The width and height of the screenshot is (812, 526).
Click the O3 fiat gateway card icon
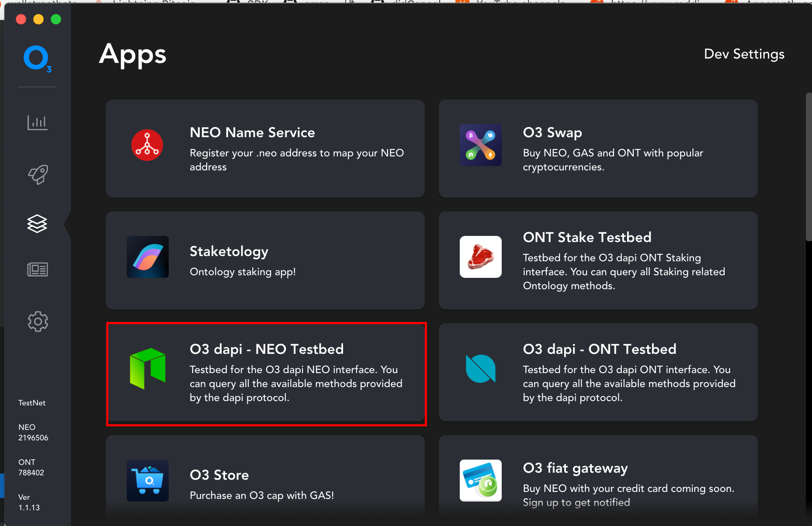coord(481,481)
